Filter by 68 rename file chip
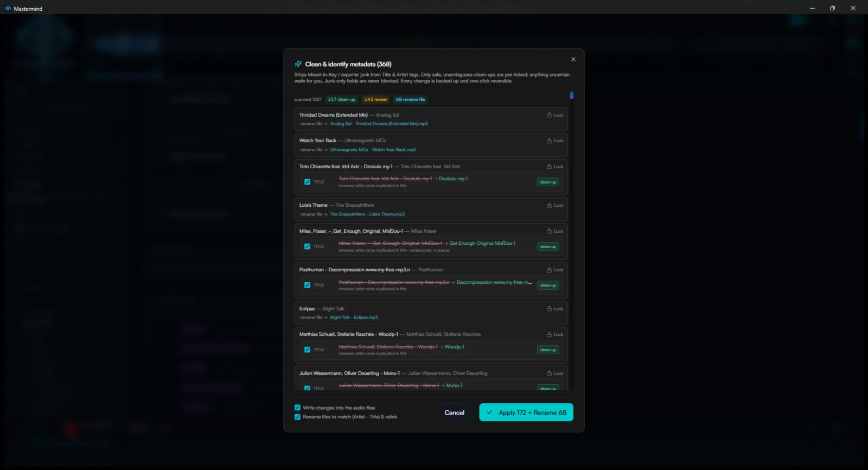 (x=411, y=99)
